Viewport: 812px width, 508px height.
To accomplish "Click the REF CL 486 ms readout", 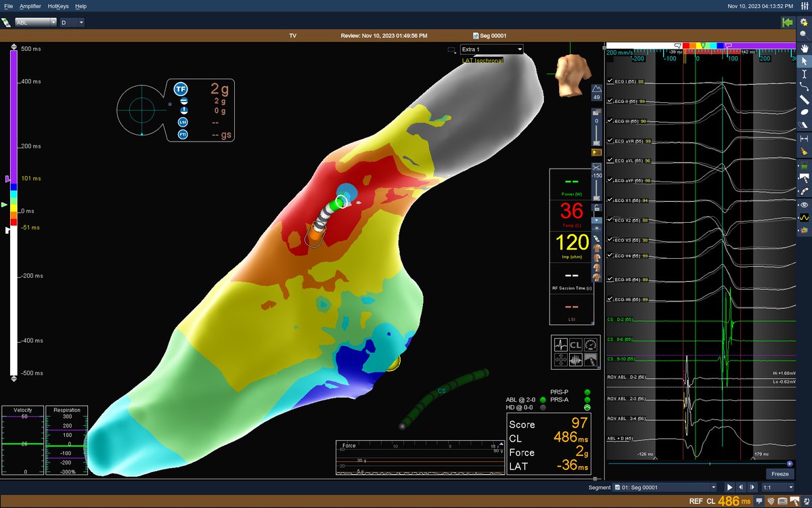I will (721, 501).
